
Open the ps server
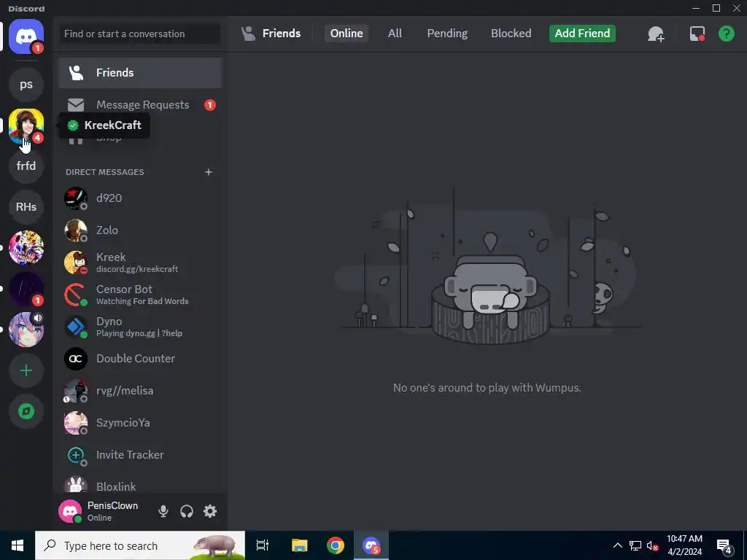point(26,85)
